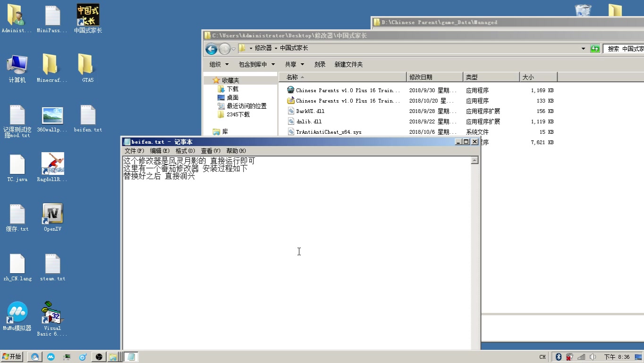The image size is (644, 363).
Task: Open the network signal tray icon
Action: pos(581,357)
